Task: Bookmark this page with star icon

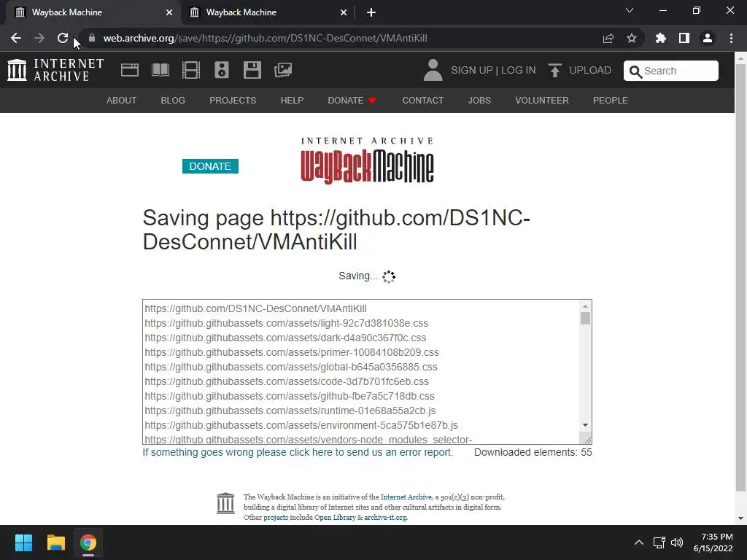Action: (632, 38)
